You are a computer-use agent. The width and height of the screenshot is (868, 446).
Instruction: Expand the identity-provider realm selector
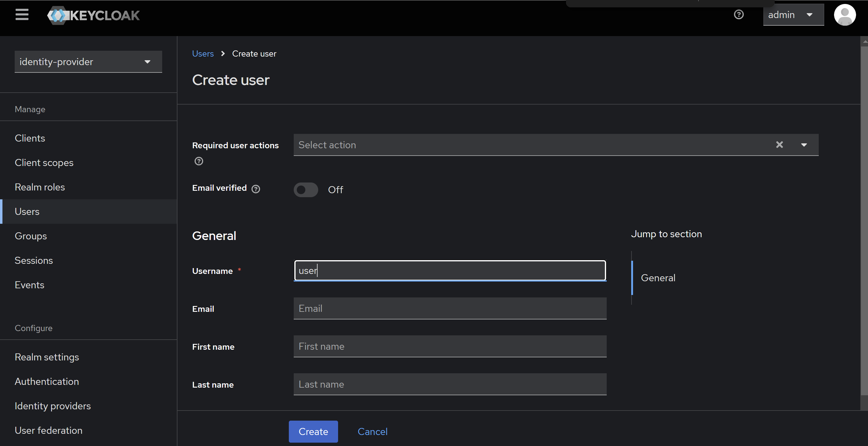(88, 62)
